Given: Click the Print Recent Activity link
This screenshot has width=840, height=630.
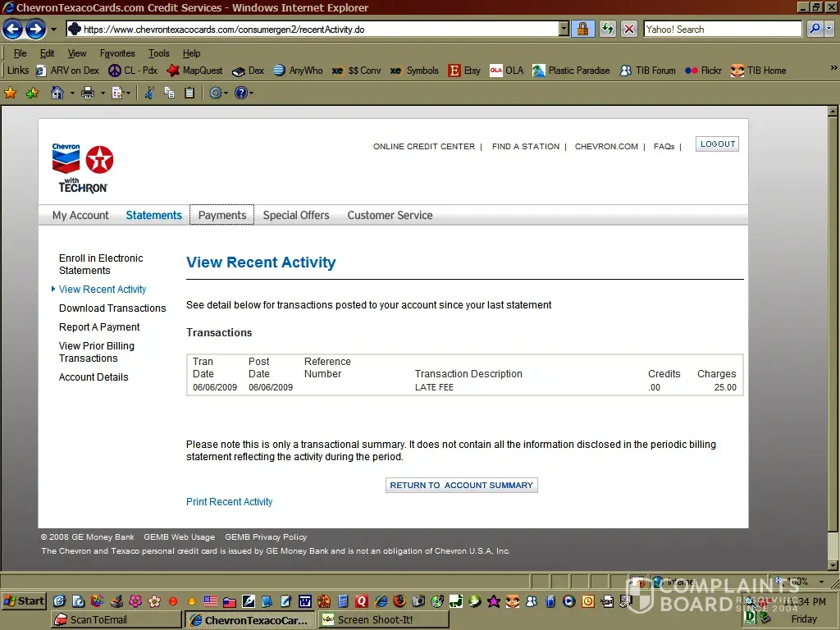Looking at the screenshot, I should 229,502.
